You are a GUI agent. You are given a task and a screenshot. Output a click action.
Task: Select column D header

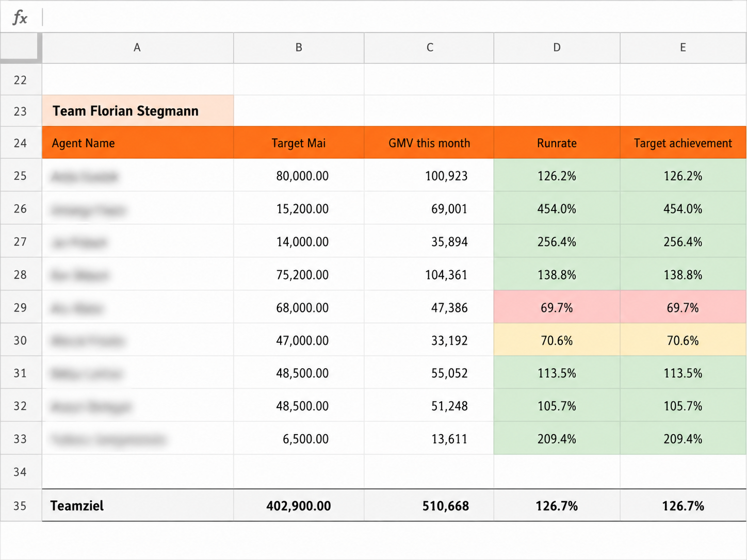pos(557,48)
